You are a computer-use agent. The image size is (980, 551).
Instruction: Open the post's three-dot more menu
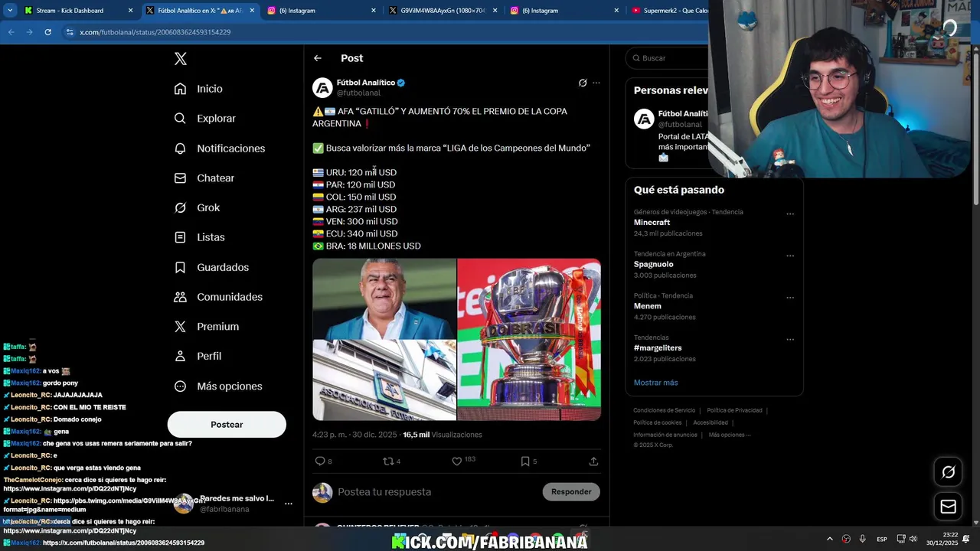596,83
